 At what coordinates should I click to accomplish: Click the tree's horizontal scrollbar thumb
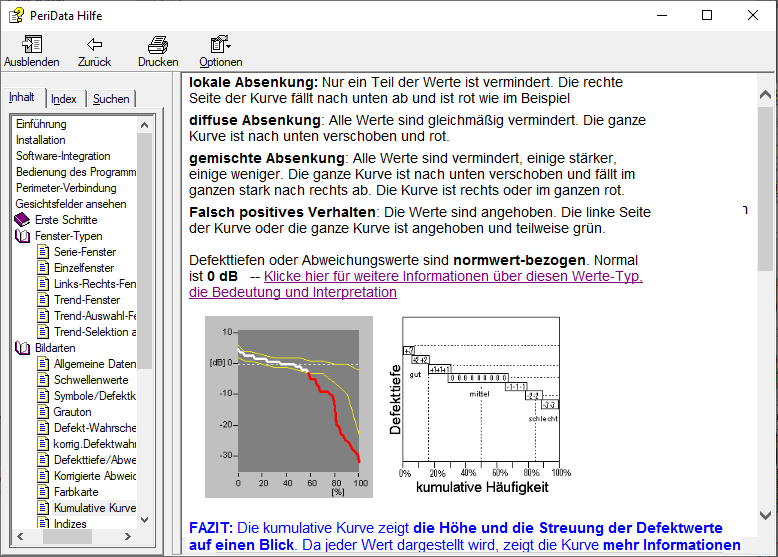point(67,536)
